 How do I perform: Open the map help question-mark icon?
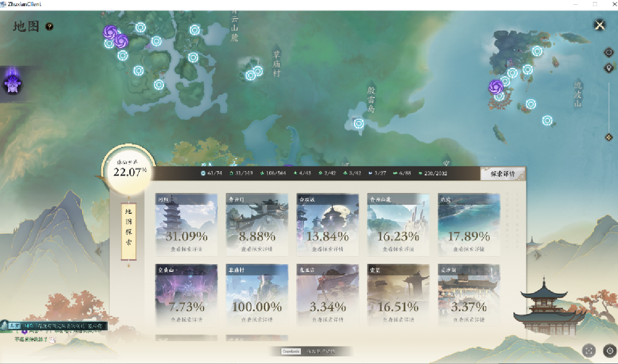[49, 27]
